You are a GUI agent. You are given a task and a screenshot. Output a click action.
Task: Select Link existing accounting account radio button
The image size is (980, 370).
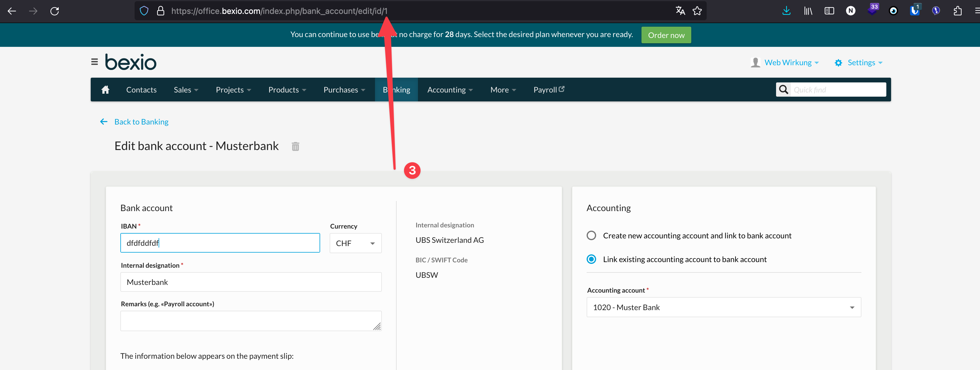click(591, 259)
